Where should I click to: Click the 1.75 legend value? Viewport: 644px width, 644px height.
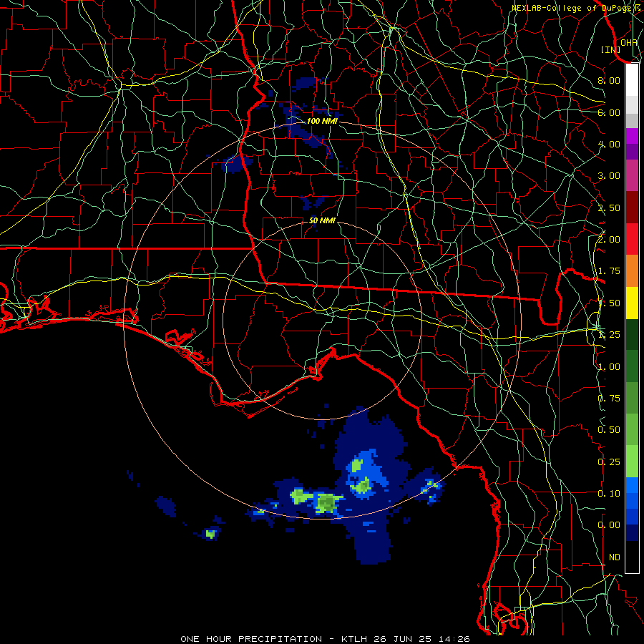pos(609,271)
